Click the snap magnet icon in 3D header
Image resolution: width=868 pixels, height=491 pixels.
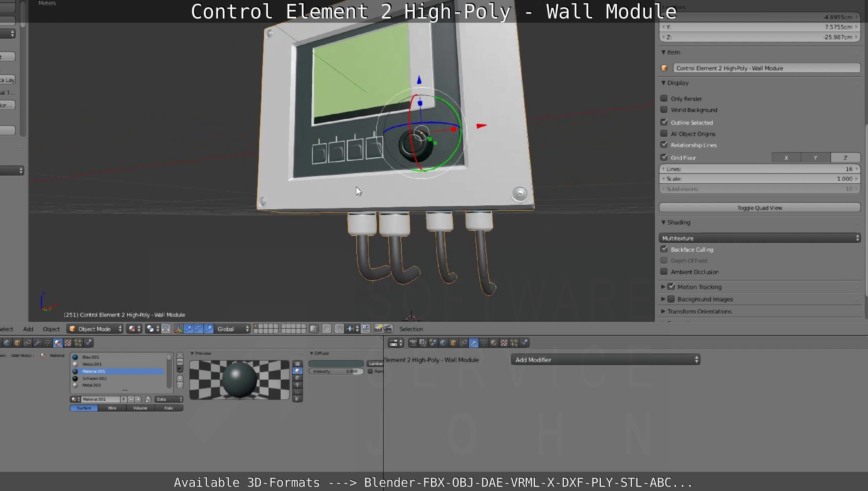[339, 329]
